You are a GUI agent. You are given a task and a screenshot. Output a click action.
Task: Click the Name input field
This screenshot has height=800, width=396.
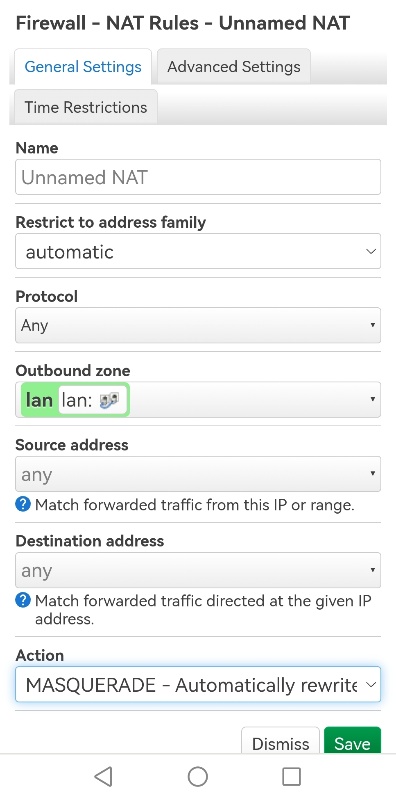[x=198, y=177]
